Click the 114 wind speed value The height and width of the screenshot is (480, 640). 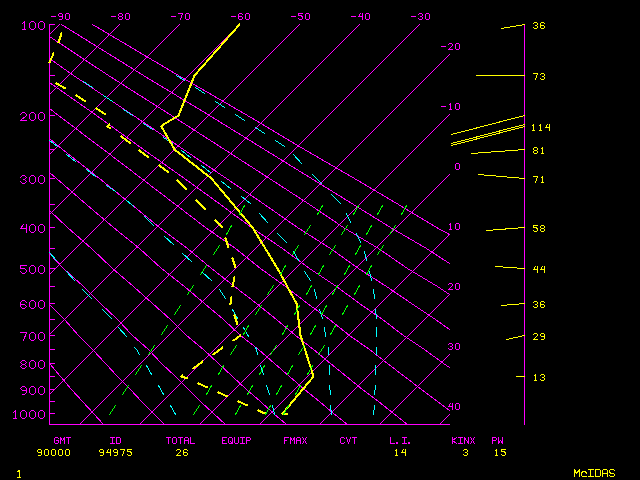pos(541,128)
